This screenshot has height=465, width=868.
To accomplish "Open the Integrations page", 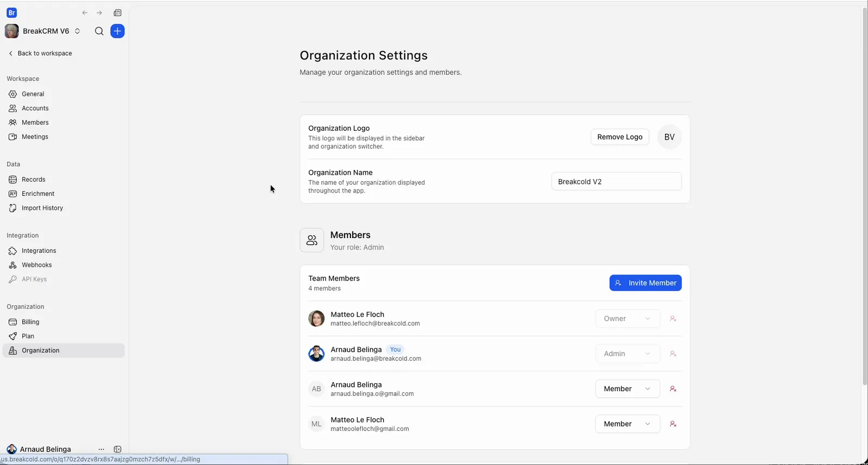I will point(63,251).
